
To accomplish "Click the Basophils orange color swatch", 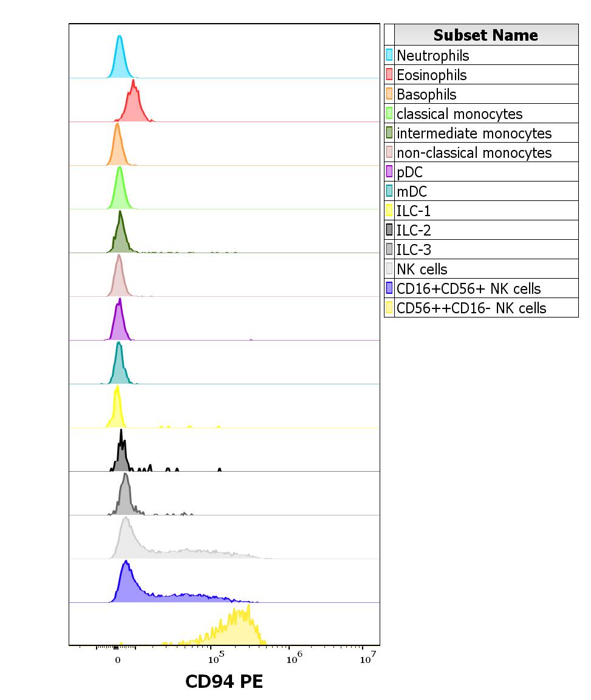I will coord(391,94).
